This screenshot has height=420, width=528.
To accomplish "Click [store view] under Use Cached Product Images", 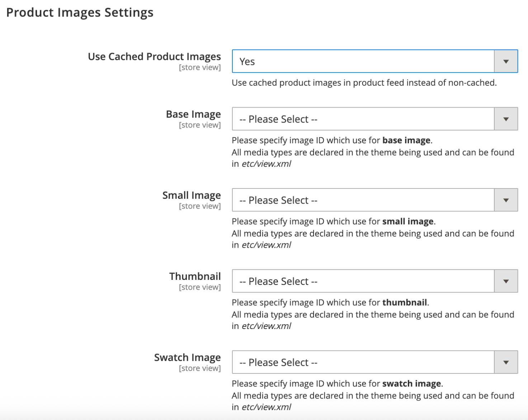I will pos(200,67).
